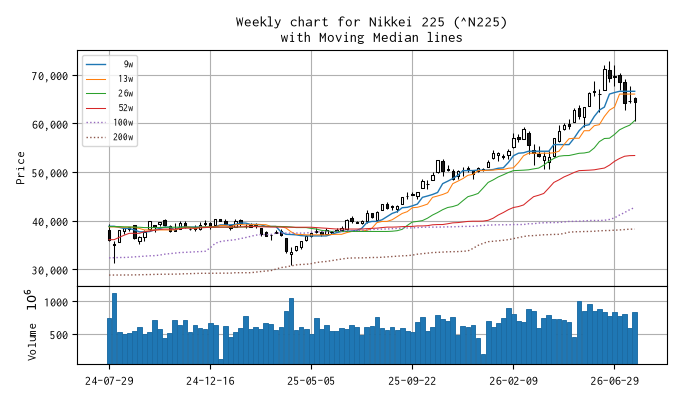Click the 25-09-22 date label

412,381
